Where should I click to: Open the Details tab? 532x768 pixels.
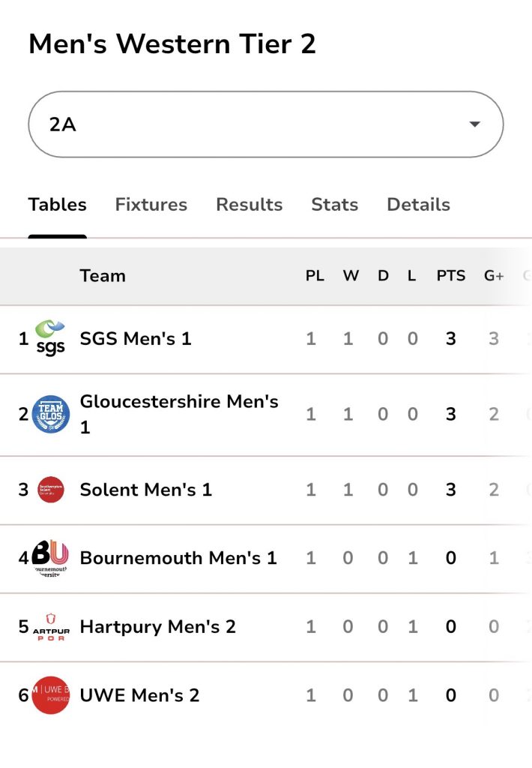[x=418, y=205]
